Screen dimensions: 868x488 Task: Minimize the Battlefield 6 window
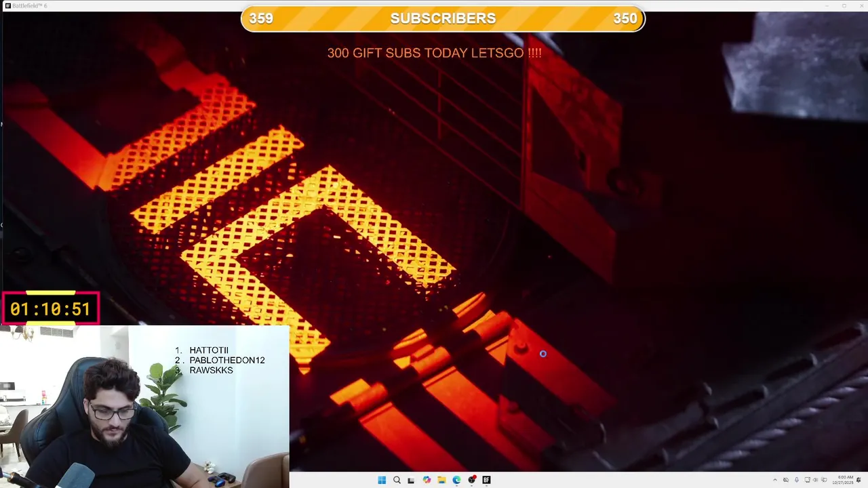[x=826, y=5]
